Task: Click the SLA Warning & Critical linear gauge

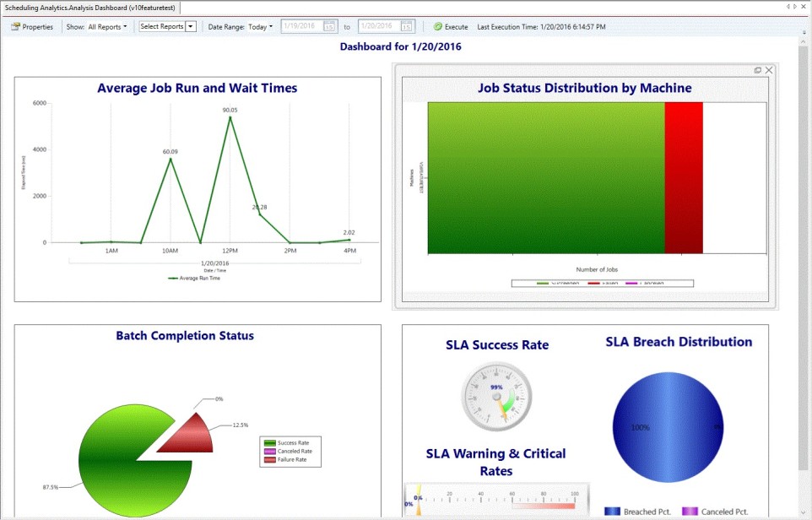Action: coord(496,500)
